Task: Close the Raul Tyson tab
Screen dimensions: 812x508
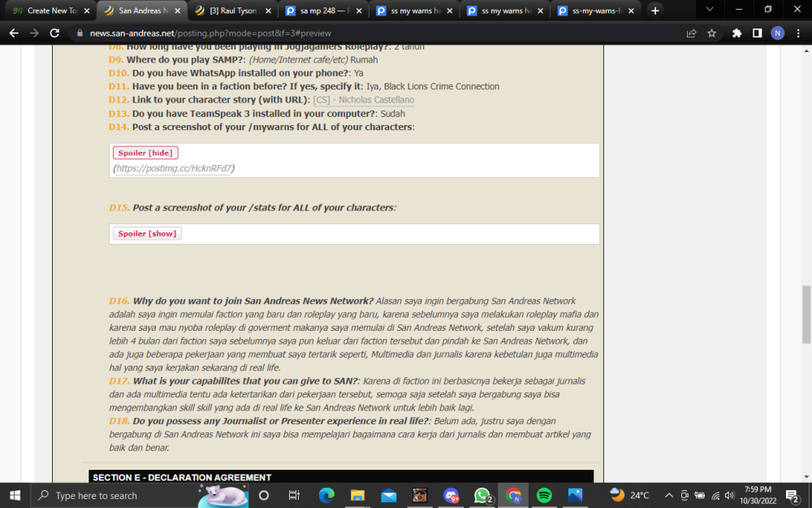Action: point(268,11)
